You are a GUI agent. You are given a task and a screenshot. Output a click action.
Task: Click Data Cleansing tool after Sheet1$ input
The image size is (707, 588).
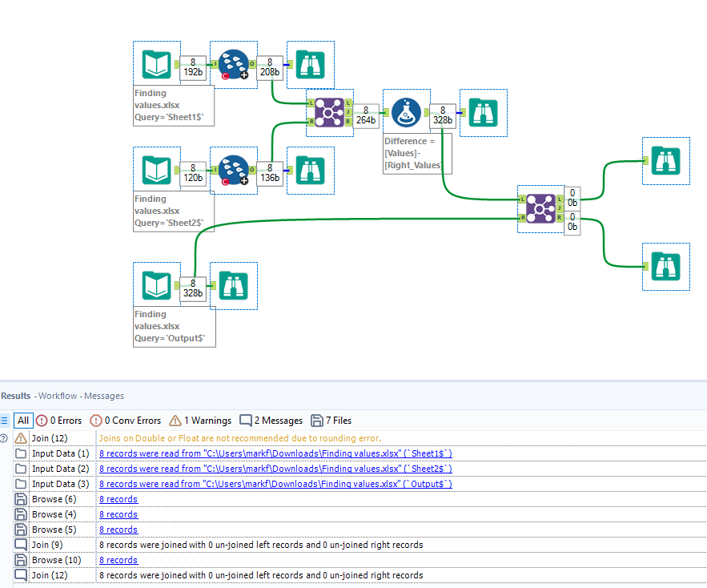point(234,65)
